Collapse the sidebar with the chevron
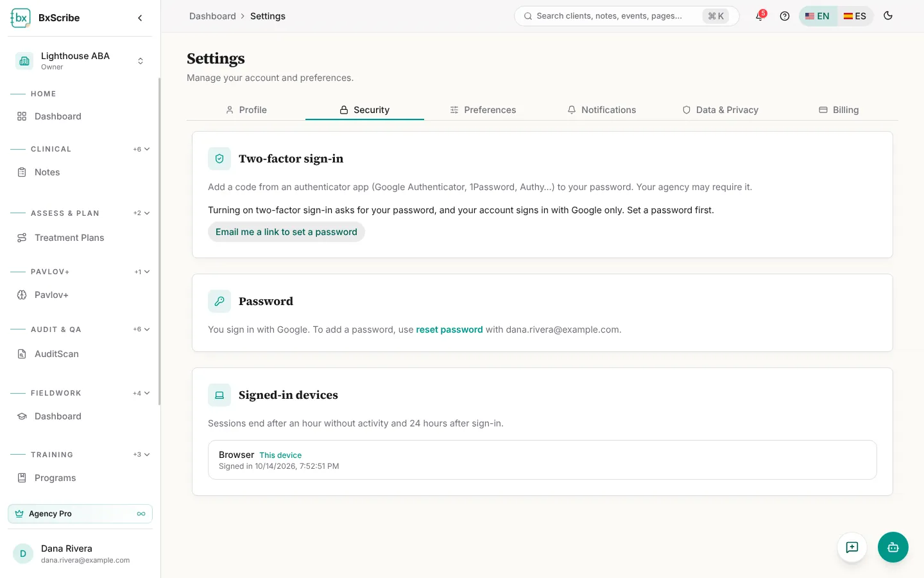This screenshot has height=578, width=924. (x=140, y=18)
